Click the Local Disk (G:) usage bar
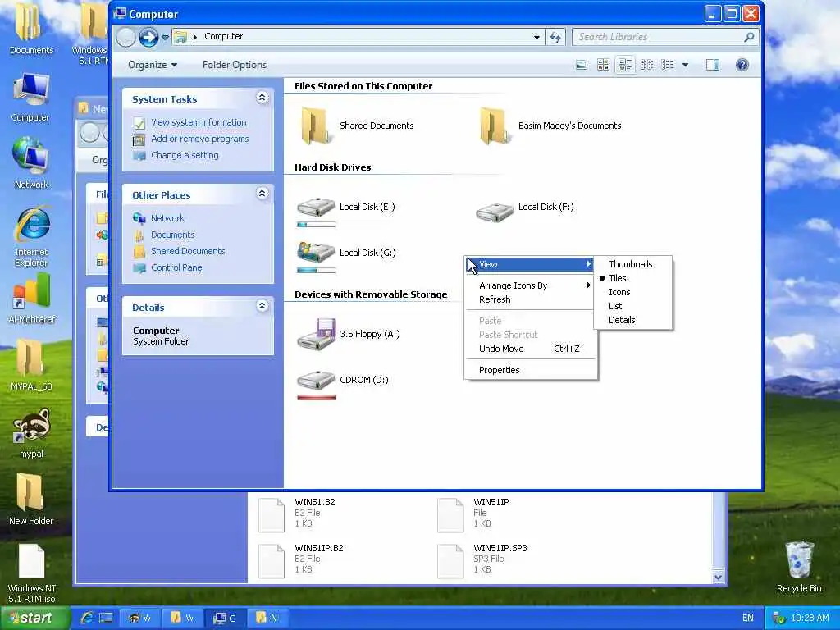840x630 pixels. click(x=316, y=271)
